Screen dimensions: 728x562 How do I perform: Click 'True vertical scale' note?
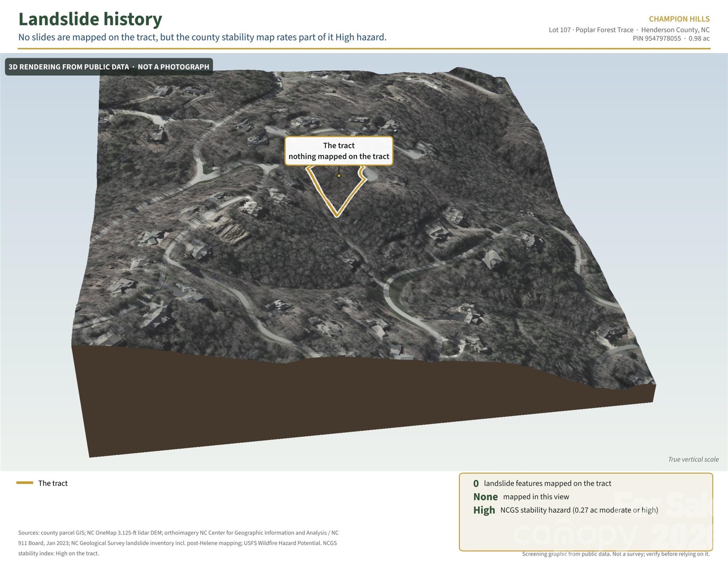(693, 460)
